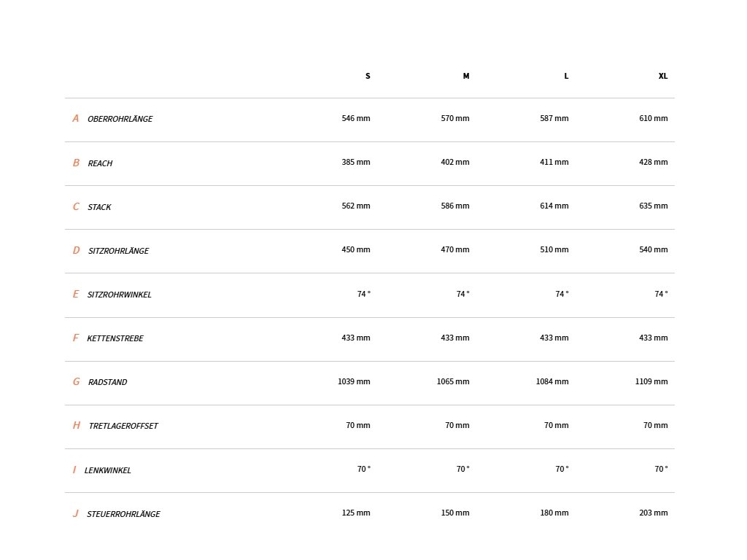Image resolution: width=747 pixels, height=560 pixels.
Task: Click the KETTENSTREBE row label
Action: click(115, 338)
